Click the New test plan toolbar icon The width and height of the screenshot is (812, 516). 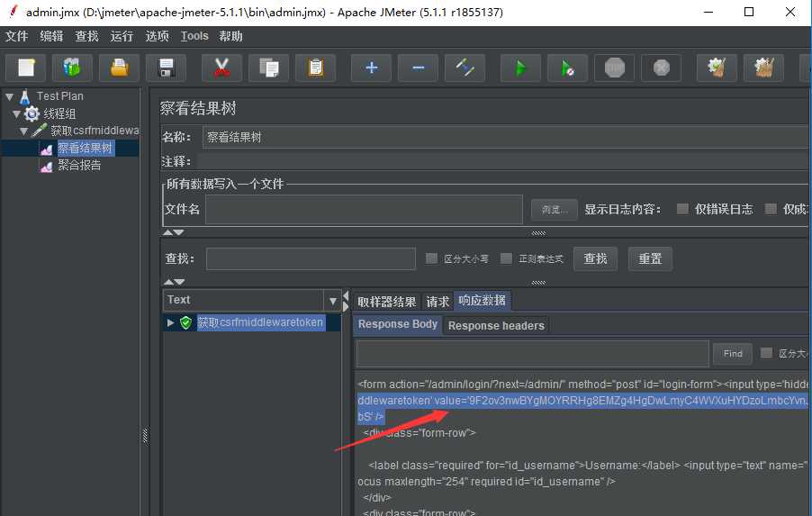click(x=26, y=68)
